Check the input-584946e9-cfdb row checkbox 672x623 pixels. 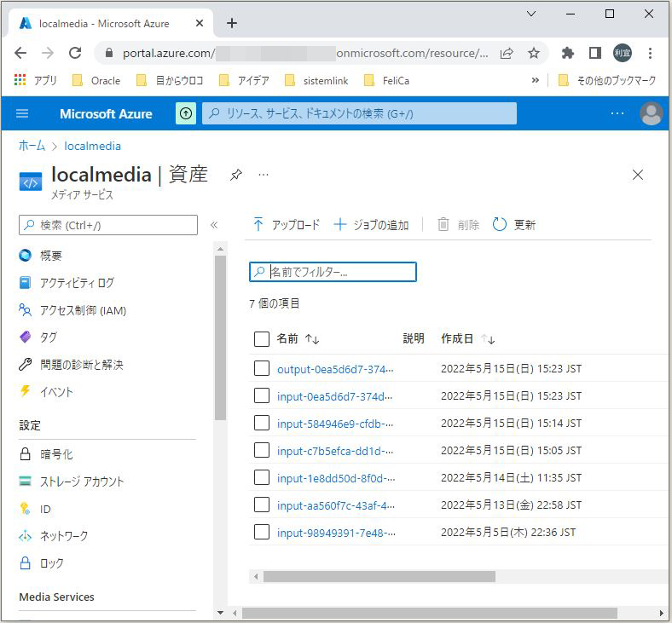coord(262,423)
